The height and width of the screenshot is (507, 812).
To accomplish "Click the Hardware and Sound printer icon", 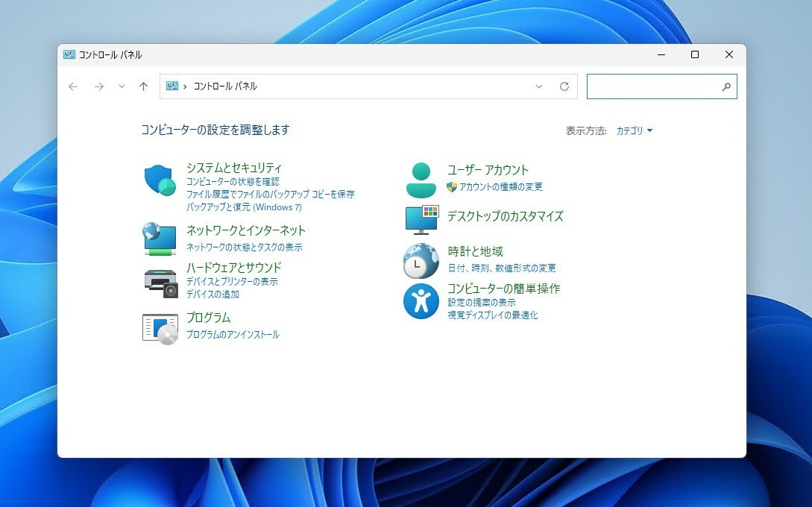I will pyautogui.click(x=160, y=282).
